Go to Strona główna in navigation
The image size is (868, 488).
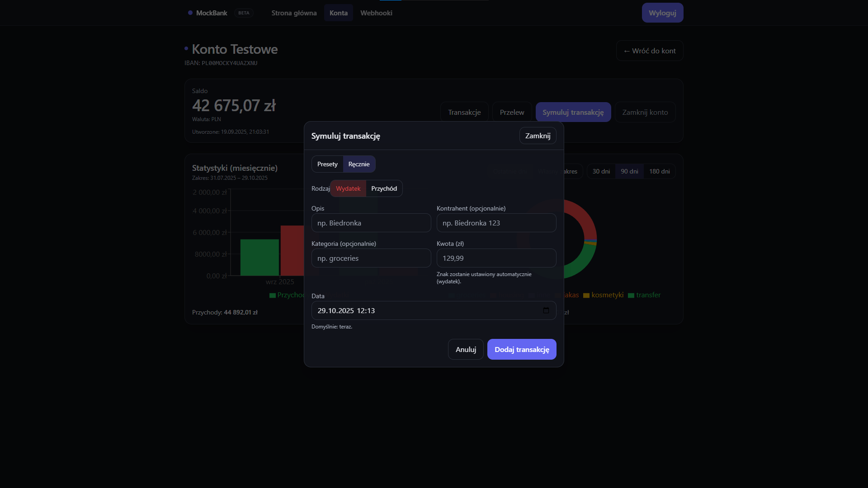point(294,13)
